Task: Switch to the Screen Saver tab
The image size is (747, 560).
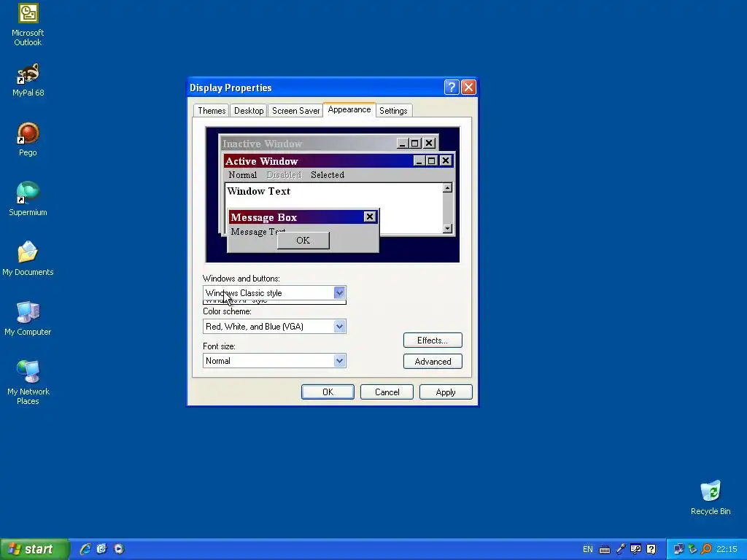Action: point(295,111)
